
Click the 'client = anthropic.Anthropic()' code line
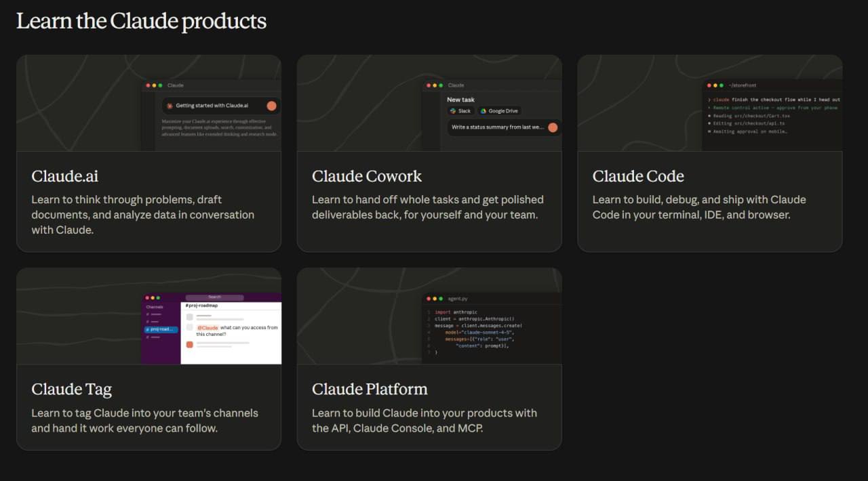(x=475, y=319)
